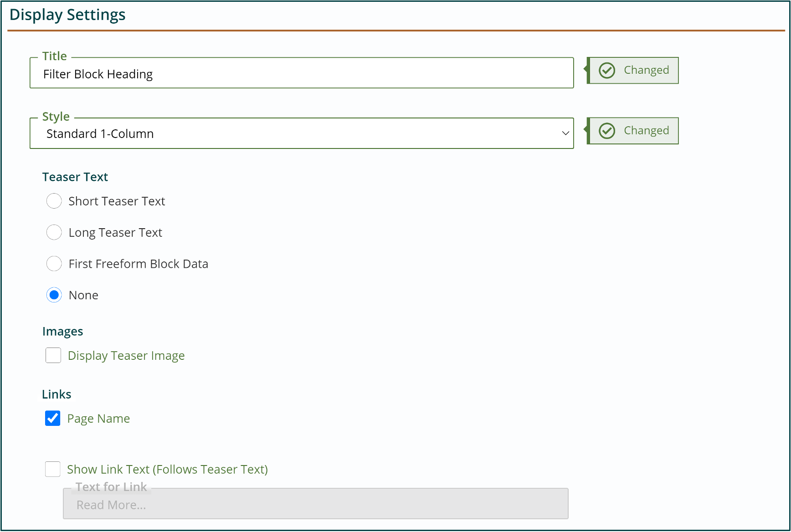Click the Changed label beside Title
Screen dimensions: 791x532
[x=647, y=70]
